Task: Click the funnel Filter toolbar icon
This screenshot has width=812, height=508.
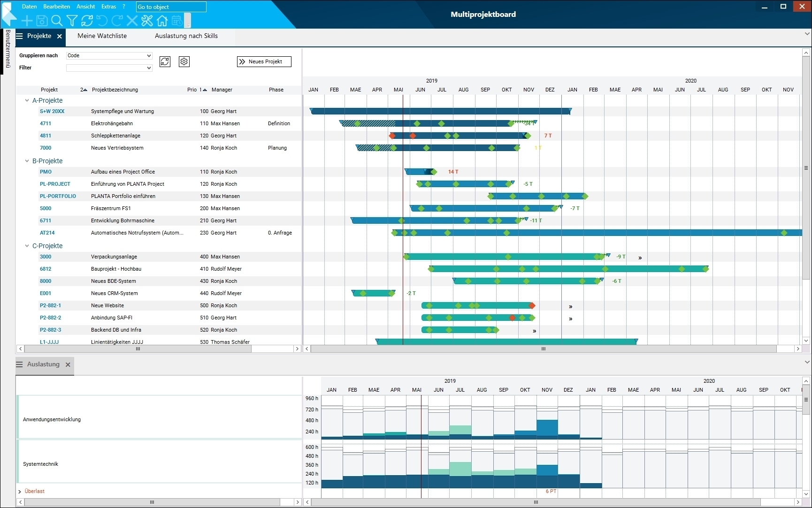Action: [72, 21]
